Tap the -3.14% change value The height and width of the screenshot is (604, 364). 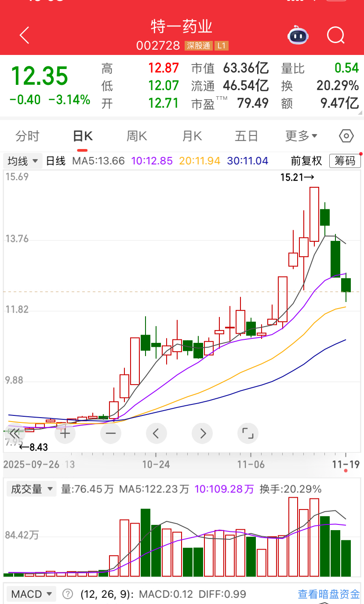pyautogui.click(x=69, y=100)
